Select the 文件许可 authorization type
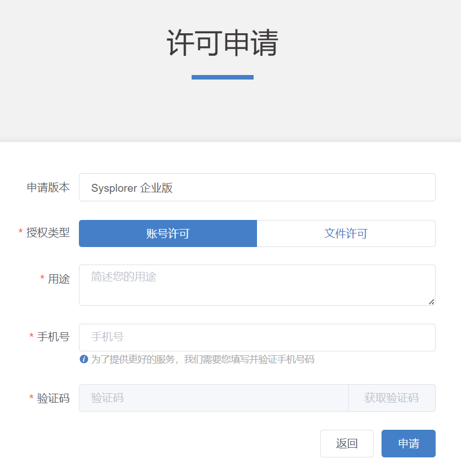Image resolution: width=461 pixels, height=476 pixels. [346, 233]
